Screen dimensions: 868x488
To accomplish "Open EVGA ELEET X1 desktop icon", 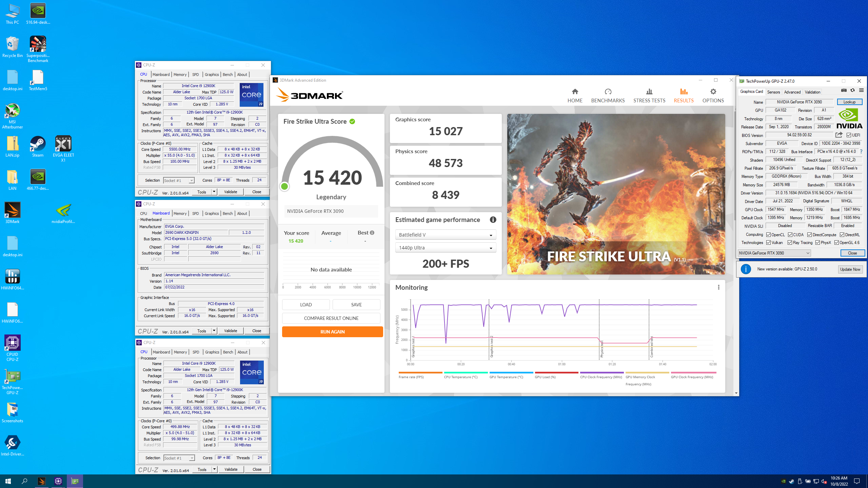I will 63,149.
